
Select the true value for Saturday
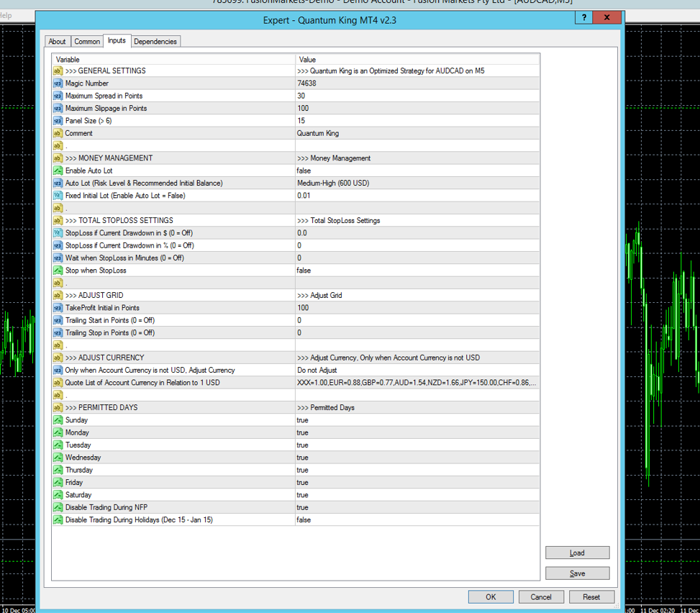pos(302,495)
